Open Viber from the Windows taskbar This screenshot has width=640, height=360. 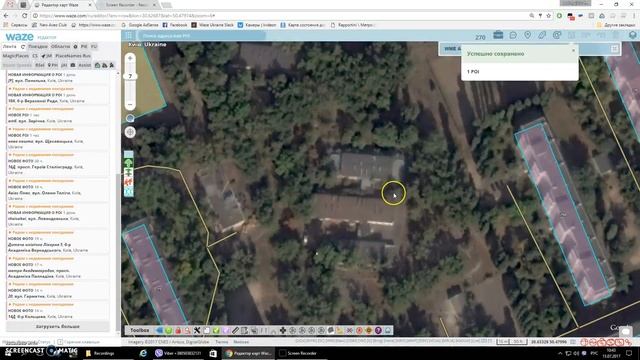pyautogui.click(x=178, y=353)
